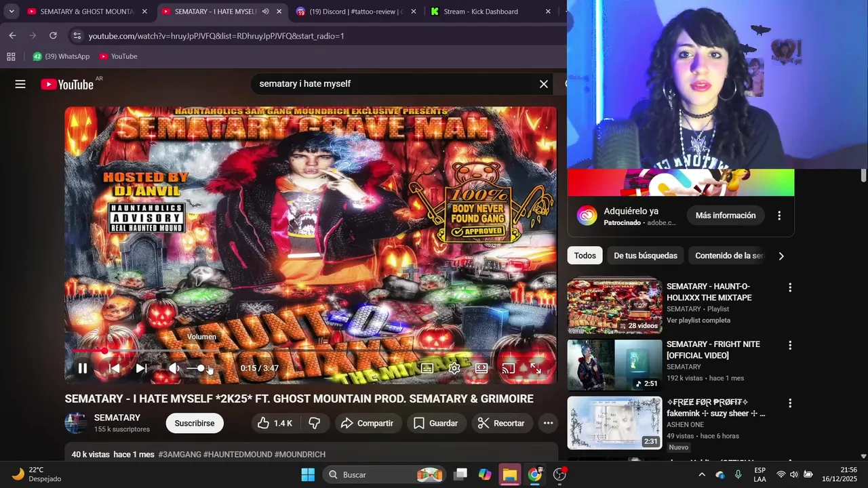Save video with Guardar button
868x488 pixels.
point(436,423)
